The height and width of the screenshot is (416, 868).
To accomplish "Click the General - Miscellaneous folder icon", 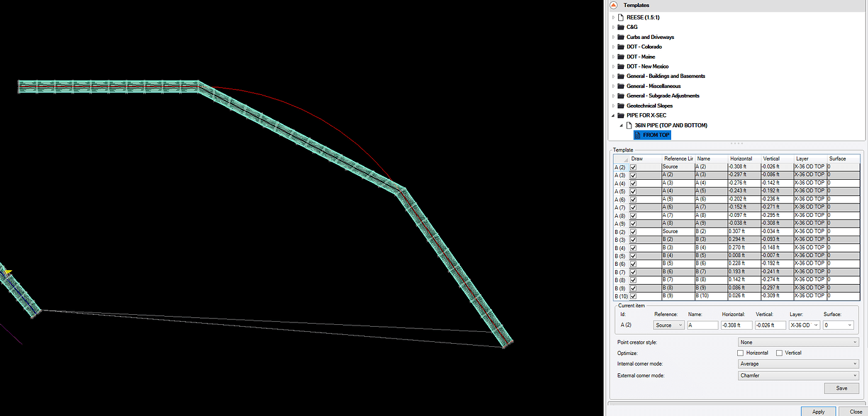I will pos(621,86).
